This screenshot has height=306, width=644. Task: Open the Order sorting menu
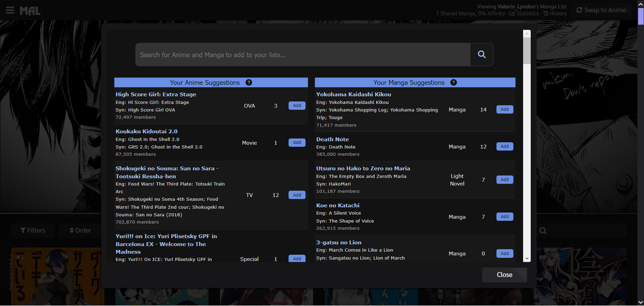80,231
